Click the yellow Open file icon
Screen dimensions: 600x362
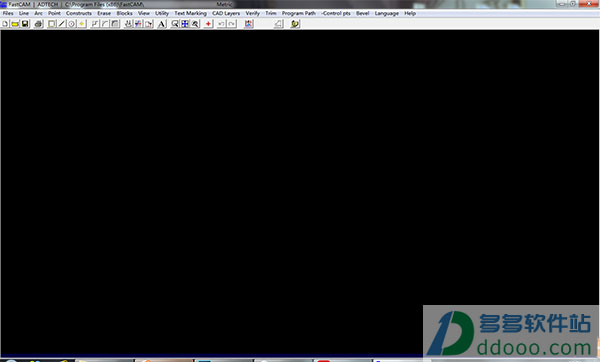pyautogui.click(x=15, y=24)
